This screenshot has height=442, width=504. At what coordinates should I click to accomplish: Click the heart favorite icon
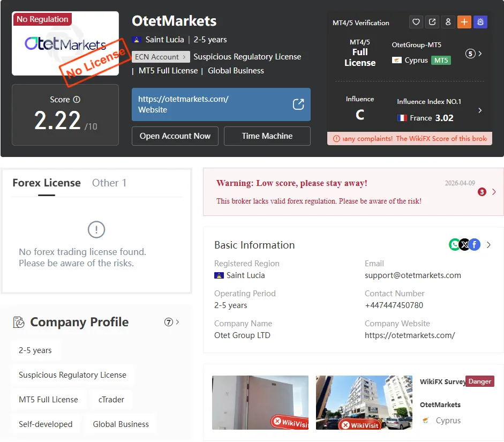(x=416, y=22)
